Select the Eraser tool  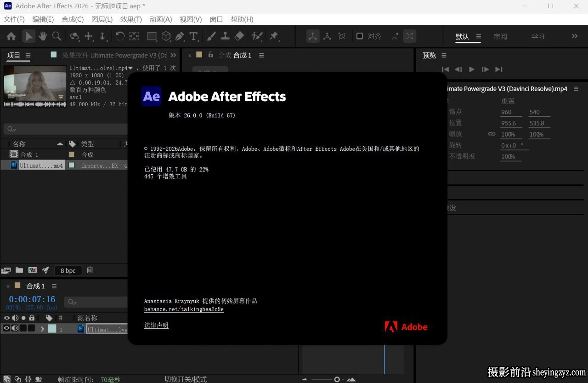[239, 36]
